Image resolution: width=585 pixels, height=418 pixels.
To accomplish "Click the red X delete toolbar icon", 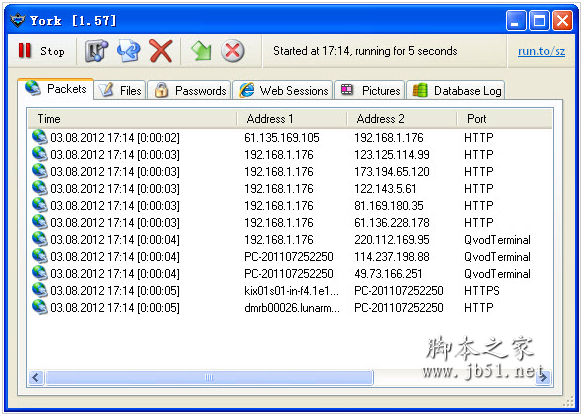I will (x=161, y=51).
